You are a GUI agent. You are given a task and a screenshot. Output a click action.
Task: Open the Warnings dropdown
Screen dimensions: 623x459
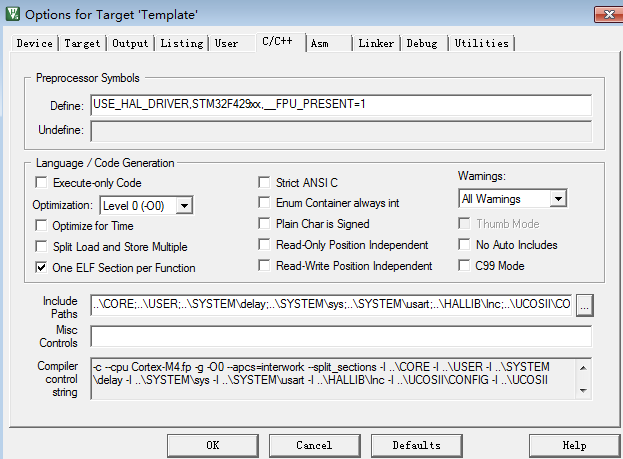click(x=558, y=198)
